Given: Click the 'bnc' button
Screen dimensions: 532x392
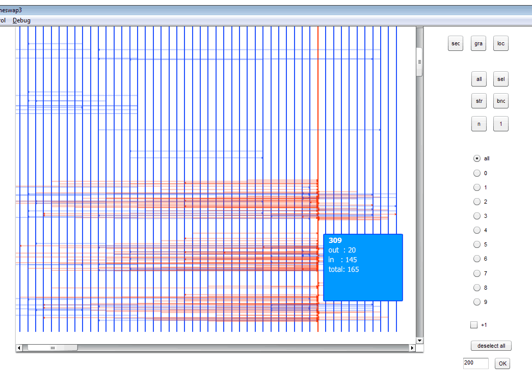Looking at the screenshot, I should point(501,101).
